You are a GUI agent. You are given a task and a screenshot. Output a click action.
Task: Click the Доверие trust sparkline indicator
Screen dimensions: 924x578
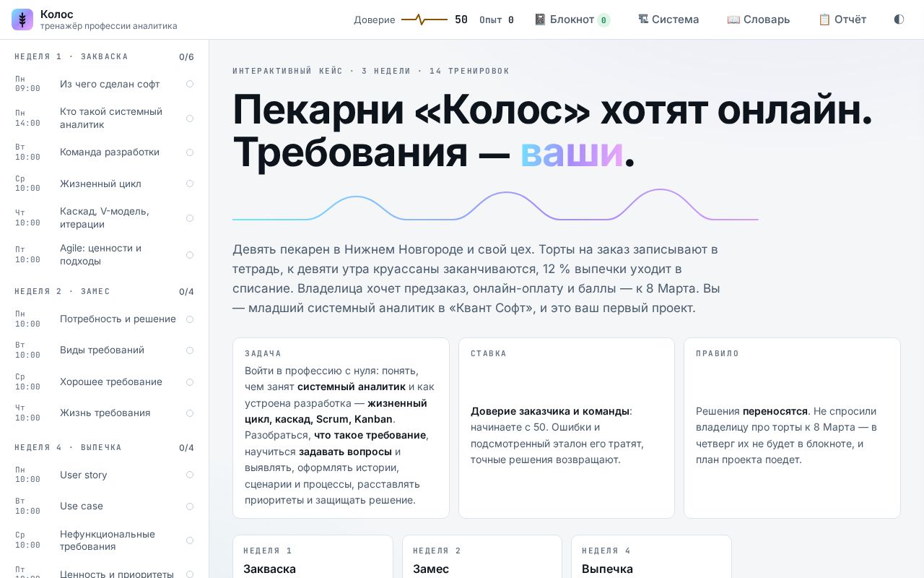tap(424, 20)
